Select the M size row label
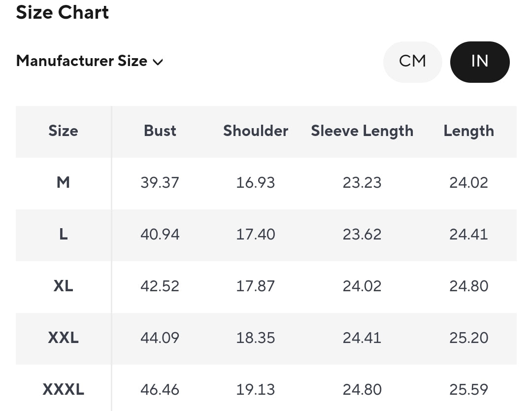Image resolution: width=532 pixels, height=411 pixels. pyautogui.click(x=63, y=183)
